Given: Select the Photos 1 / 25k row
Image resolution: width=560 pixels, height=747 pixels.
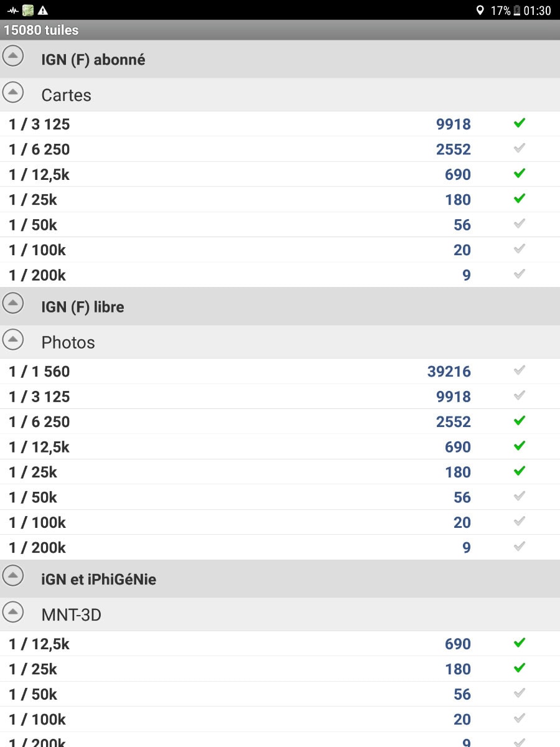Looking at the screenshot, I should (280, 472).
